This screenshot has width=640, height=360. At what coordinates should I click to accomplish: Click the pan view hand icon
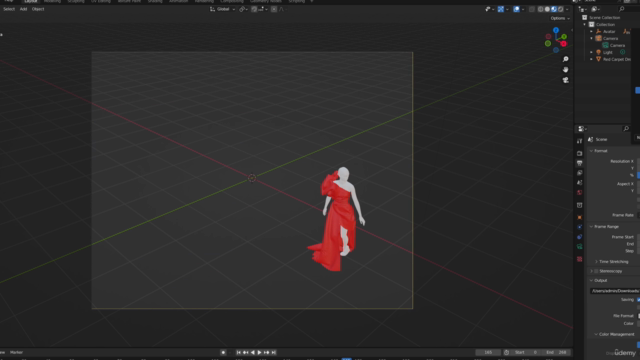(x=566, y=70)
